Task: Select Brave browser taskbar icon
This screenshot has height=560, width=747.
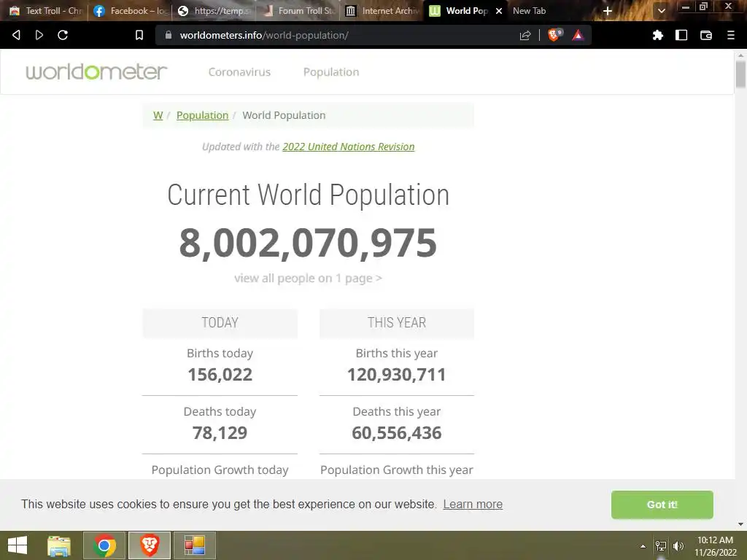Action: (149, 545)
